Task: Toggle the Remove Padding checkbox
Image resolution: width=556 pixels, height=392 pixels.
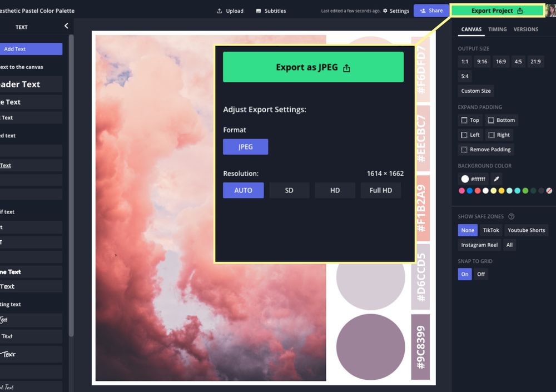Action: pos(464,149)
